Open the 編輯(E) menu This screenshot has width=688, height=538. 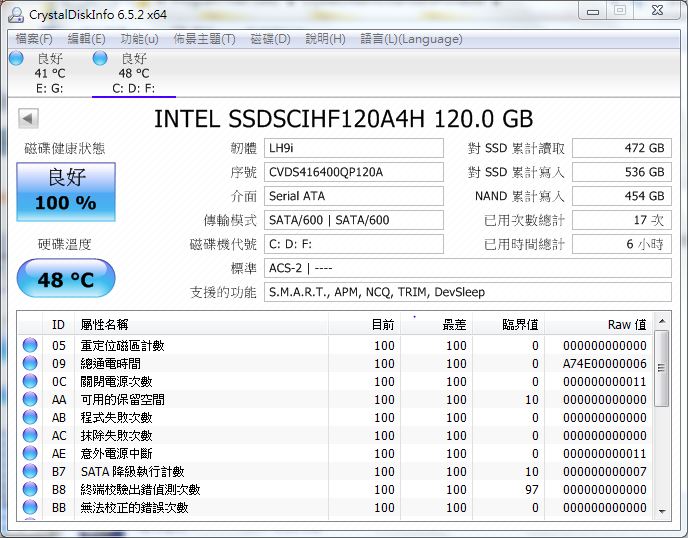point(86,39)
